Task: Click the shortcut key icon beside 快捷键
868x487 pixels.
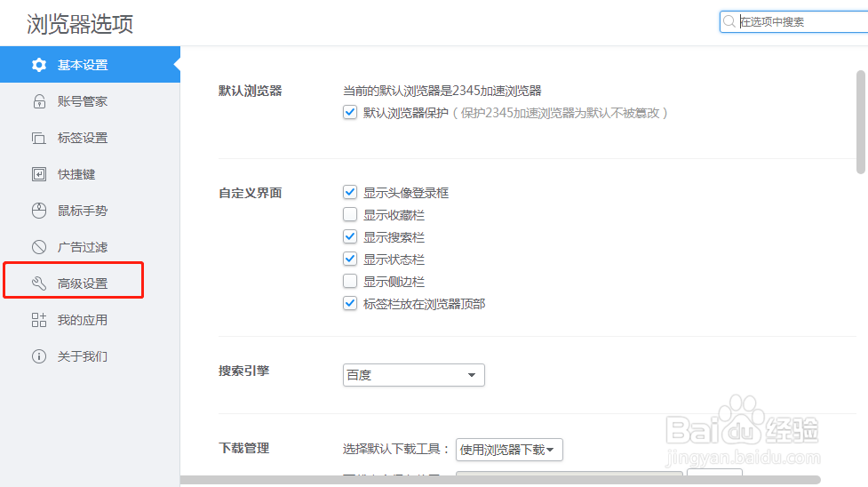Action: pyautogui.click(x=39, y=174)
